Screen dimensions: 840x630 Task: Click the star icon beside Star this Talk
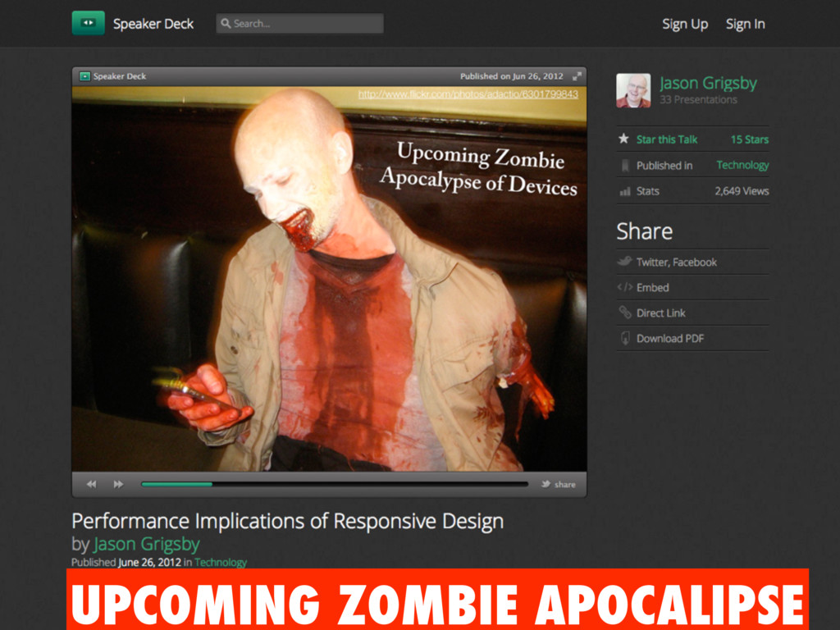point(623,139)
